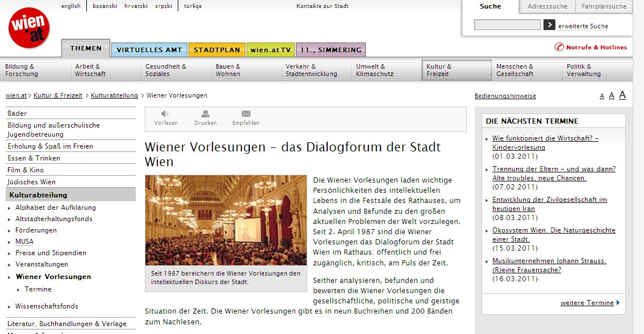Click the Empfehlen envelope icon
The image size is (644, 334).
pos(245,113)
